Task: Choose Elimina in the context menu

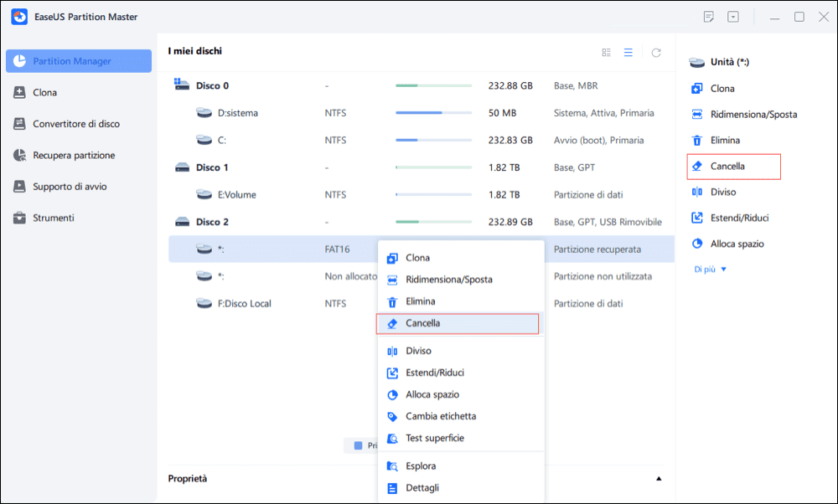Action: 461,301
